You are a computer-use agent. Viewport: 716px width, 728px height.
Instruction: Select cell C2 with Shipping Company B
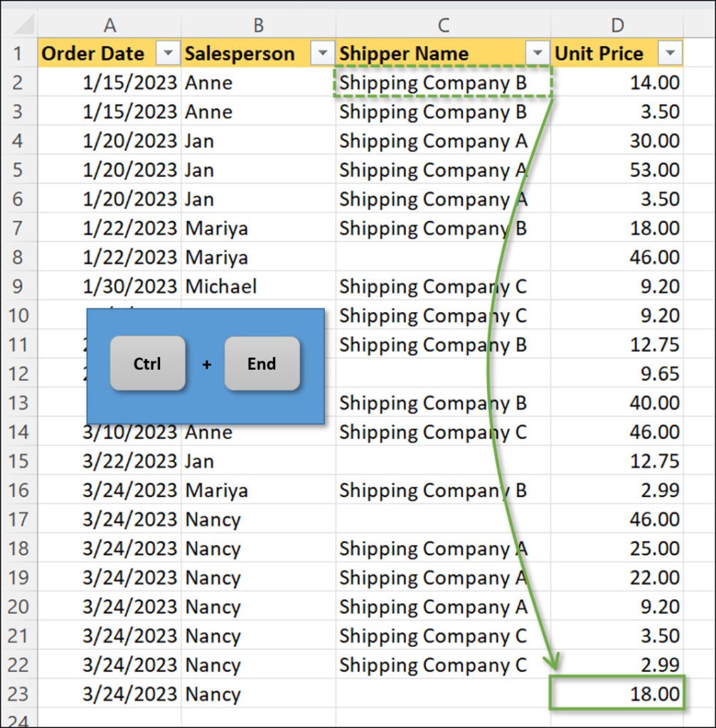(442, 82)
